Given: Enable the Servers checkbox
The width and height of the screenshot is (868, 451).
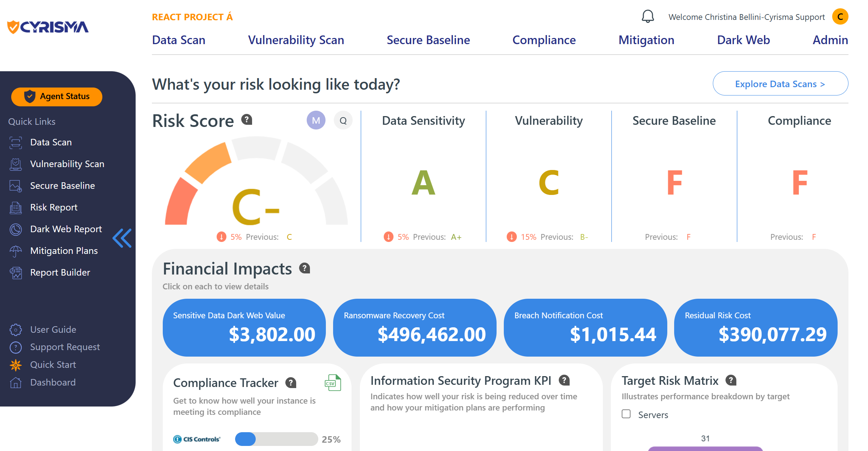Looking at the screenshot, I should tap(626, 414).
